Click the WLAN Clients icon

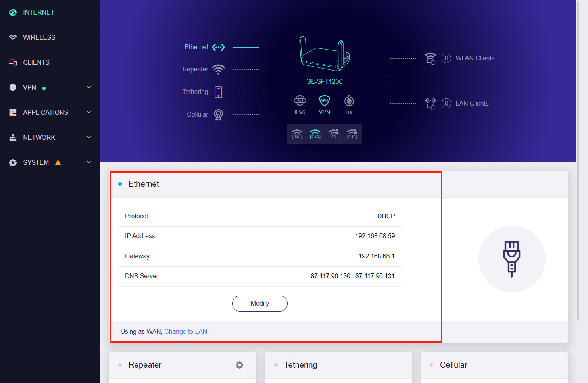(x=430, y=58)
